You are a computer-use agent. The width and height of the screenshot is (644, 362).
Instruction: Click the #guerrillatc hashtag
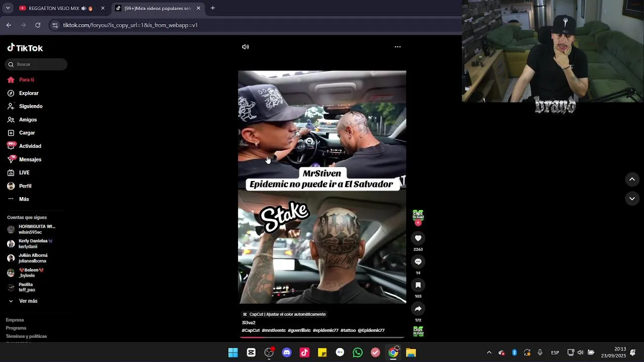(299, 330)
